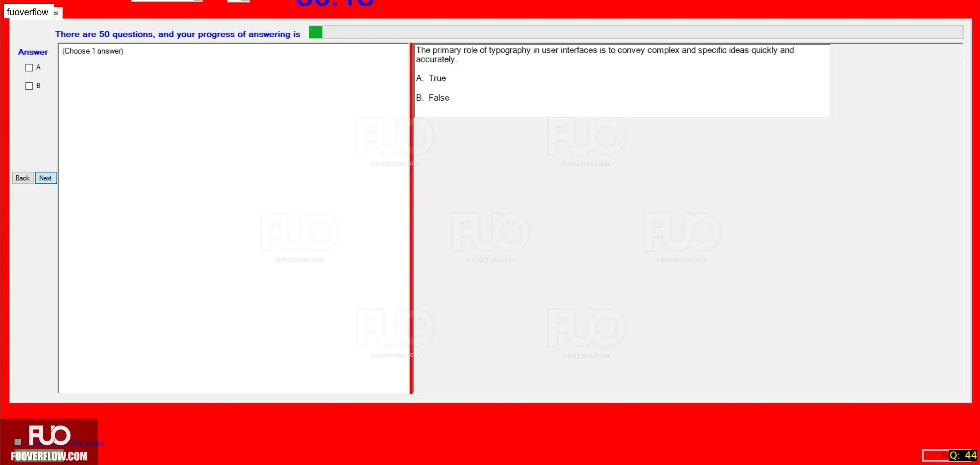Click the red vertical splitter between panes
The image size is (980, 465).
(412, 218)
